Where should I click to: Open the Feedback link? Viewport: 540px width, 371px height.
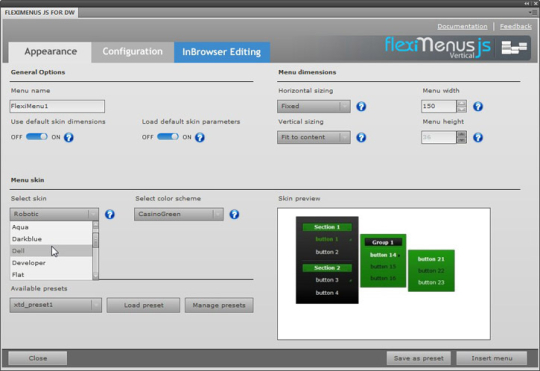coord(516,27)
